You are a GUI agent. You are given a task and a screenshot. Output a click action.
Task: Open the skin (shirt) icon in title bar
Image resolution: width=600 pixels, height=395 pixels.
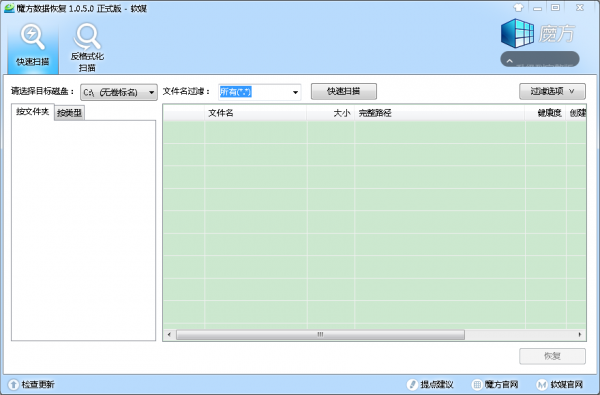click(518, 8)
